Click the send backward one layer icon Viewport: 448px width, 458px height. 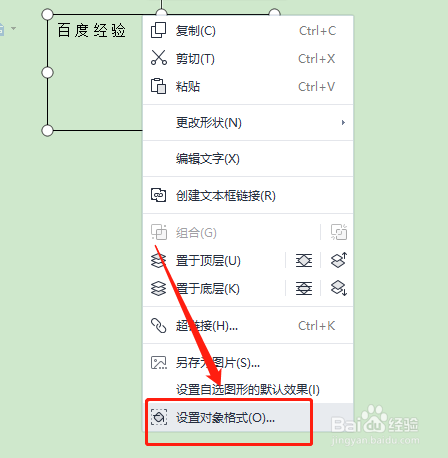tap(339, 288)
